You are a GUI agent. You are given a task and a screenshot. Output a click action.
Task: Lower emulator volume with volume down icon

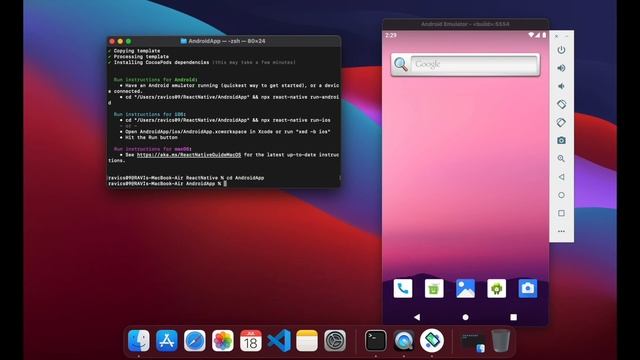click(561, 86)
